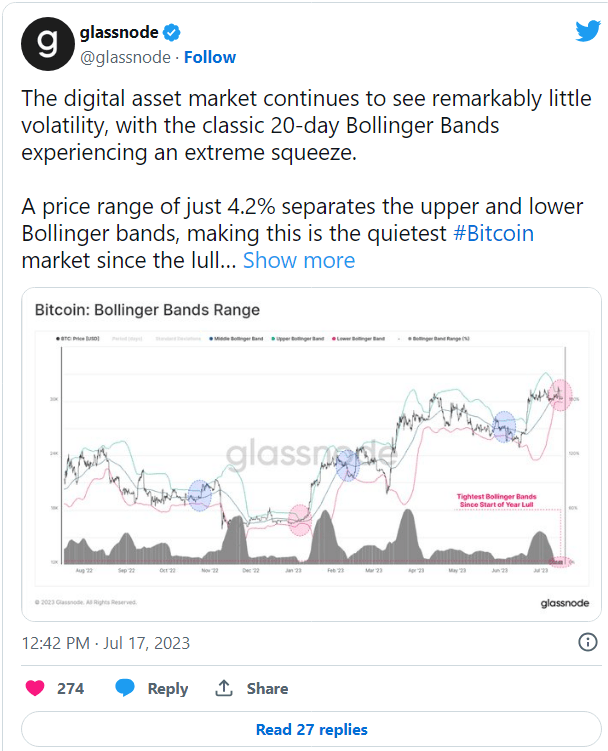
Task: Click the Reply text label
Action: tap(168, 689)
